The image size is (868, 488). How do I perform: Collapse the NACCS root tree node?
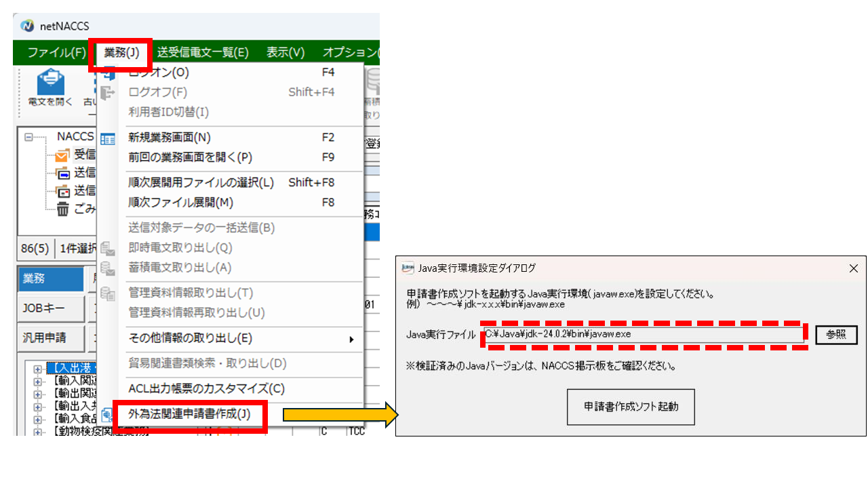click(x=28, y=137)
